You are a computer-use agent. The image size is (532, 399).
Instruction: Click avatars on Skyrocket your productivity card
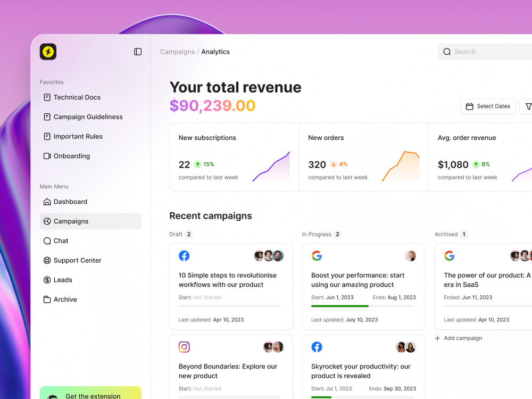coord(406,347)
